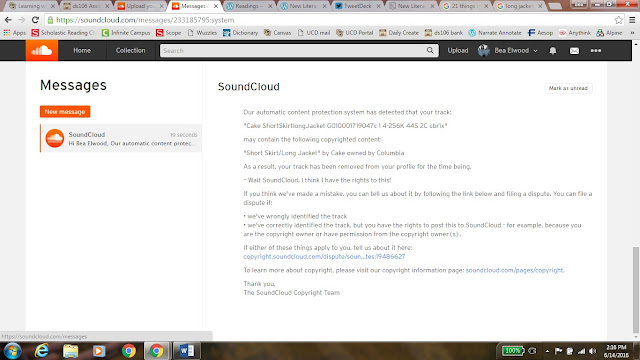Open the copyright dispute link
Image resolution: width=640 pixels, height=360 pixels.
point(324,256)
